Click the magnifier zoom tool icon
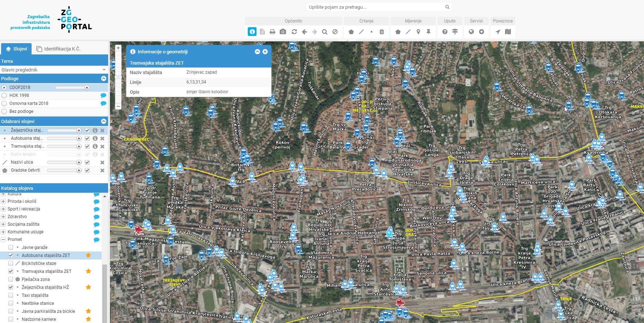 pos(325,32)
